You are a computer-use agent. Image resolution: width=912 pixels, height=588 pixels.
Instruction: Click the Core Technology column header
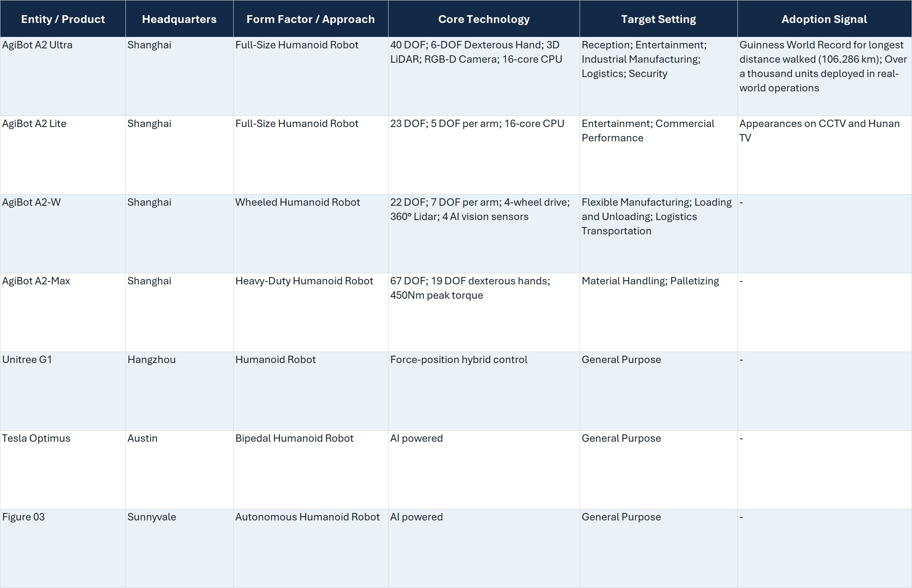[x=484, y=19]
